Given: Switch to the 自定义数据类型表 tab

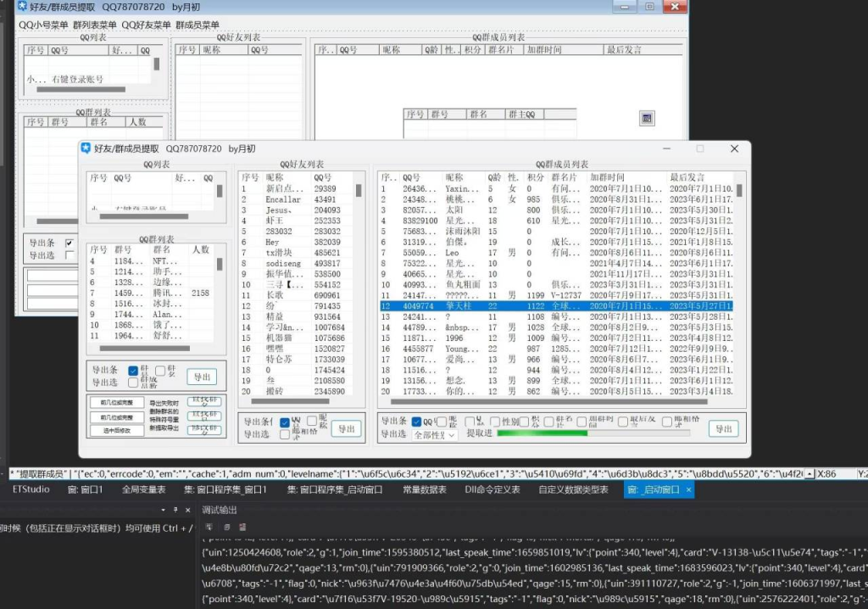Looking at the screenshot, I should pos(574,489).
